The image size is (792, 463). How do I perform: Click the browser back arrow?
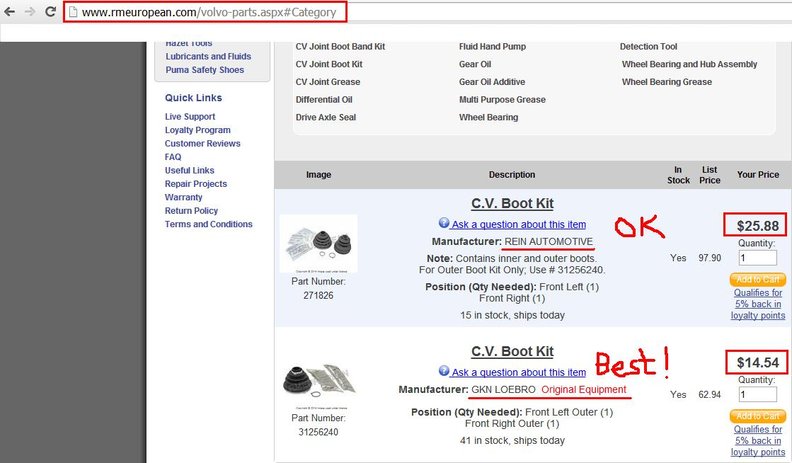10,13
